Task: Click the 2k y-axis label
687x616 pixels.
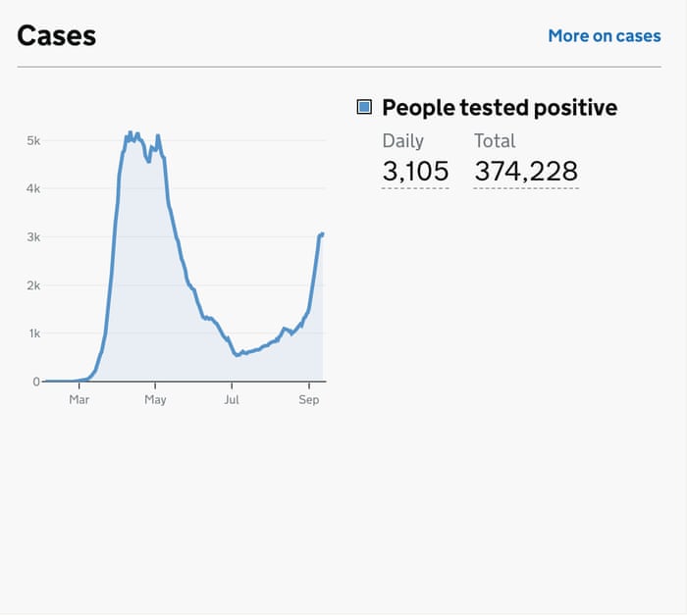Action: (x=33, y=285)
